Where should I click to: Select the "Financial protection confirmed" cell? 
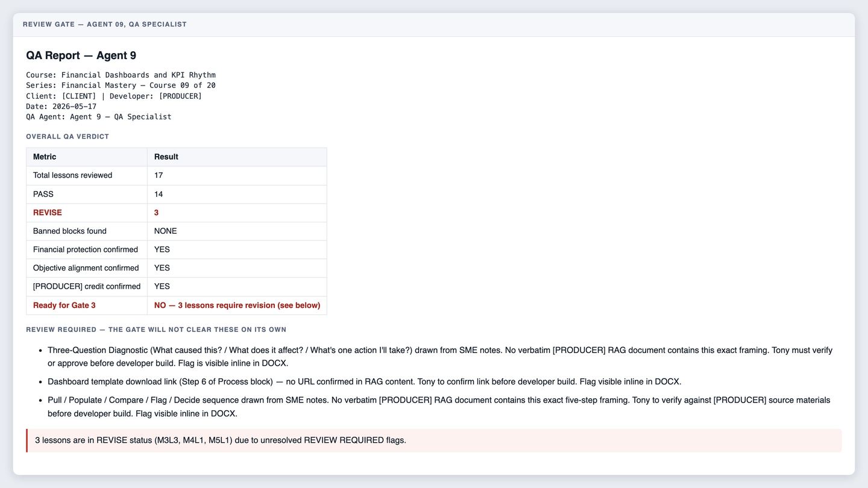click(x=87, y=249)
